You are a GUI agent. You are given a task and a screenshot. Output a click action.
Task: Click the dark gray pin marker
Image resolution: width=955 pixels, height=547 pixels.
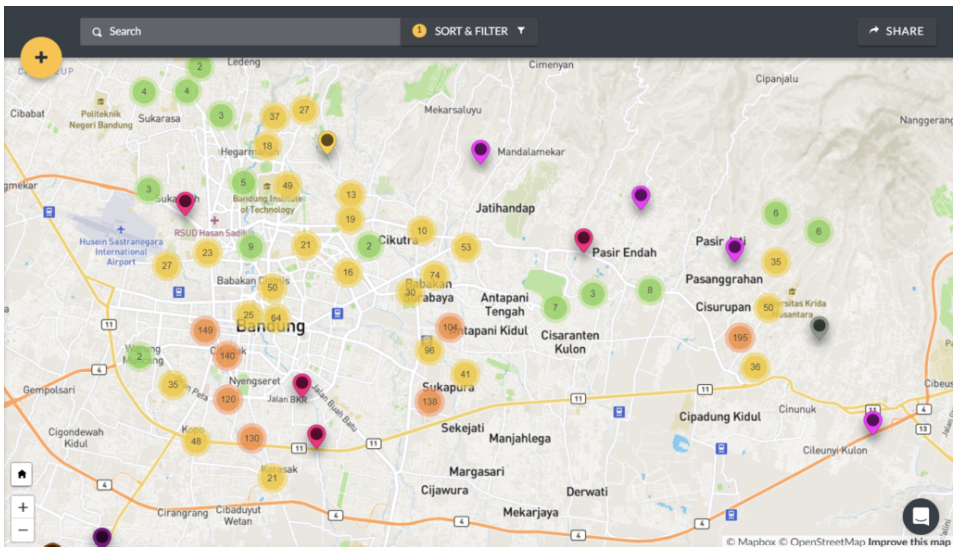coord(819,326)
